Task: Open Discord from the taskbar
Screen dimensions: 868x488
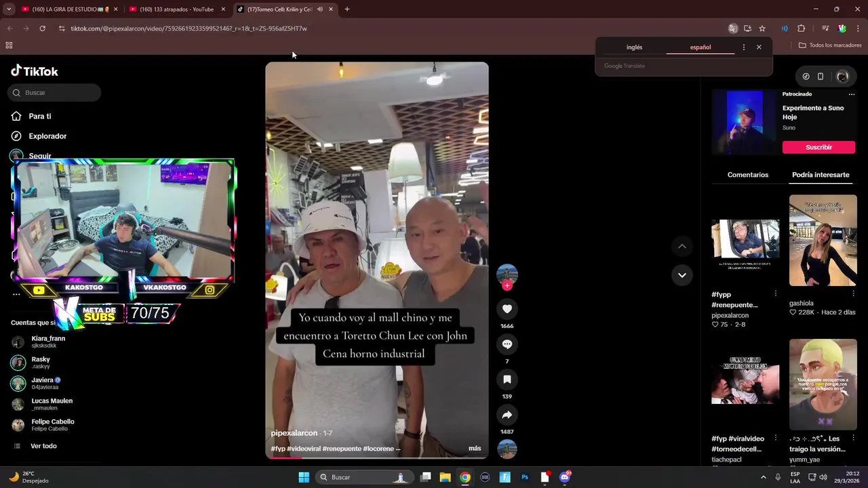Action: point(565,477)
